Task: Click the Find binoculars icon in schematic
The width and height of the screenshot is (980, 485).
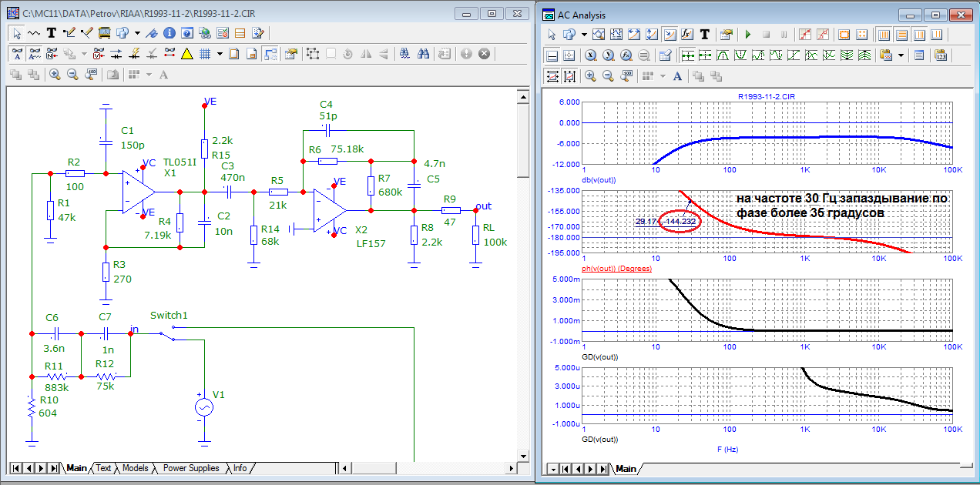Action: [x=424, y=54]
